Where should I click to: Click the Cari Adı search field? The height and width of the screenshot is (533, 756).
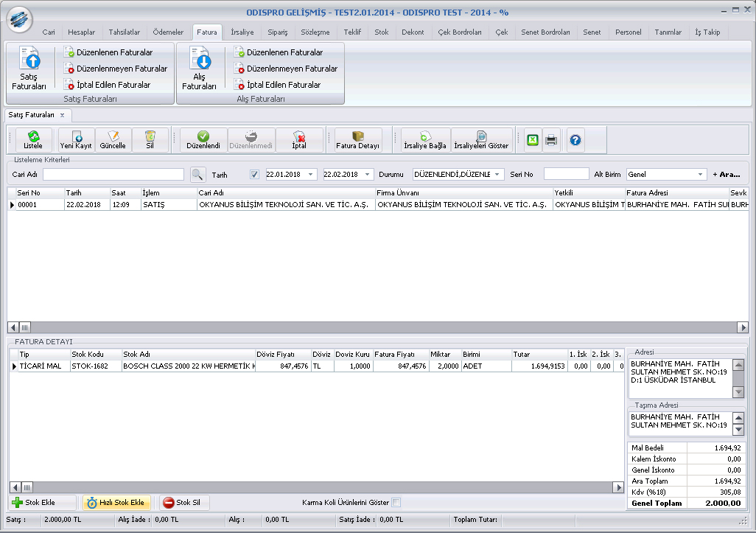(113, 175)
